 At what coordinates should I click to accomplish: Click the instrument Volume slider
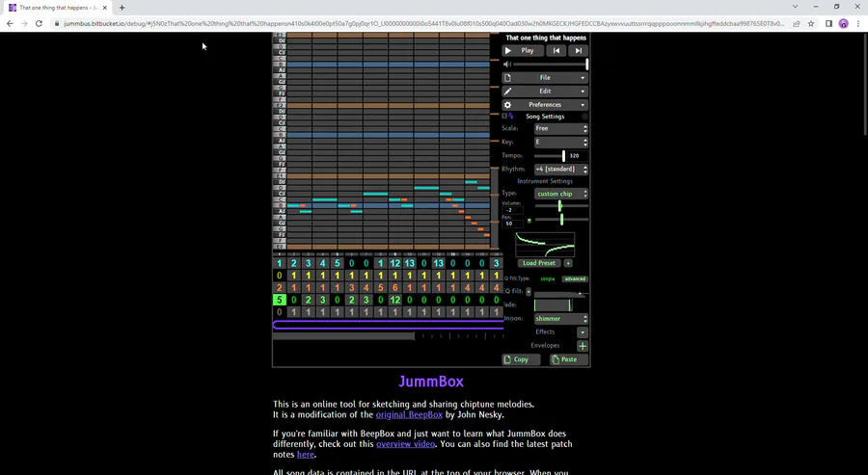[x=560, y=205]
